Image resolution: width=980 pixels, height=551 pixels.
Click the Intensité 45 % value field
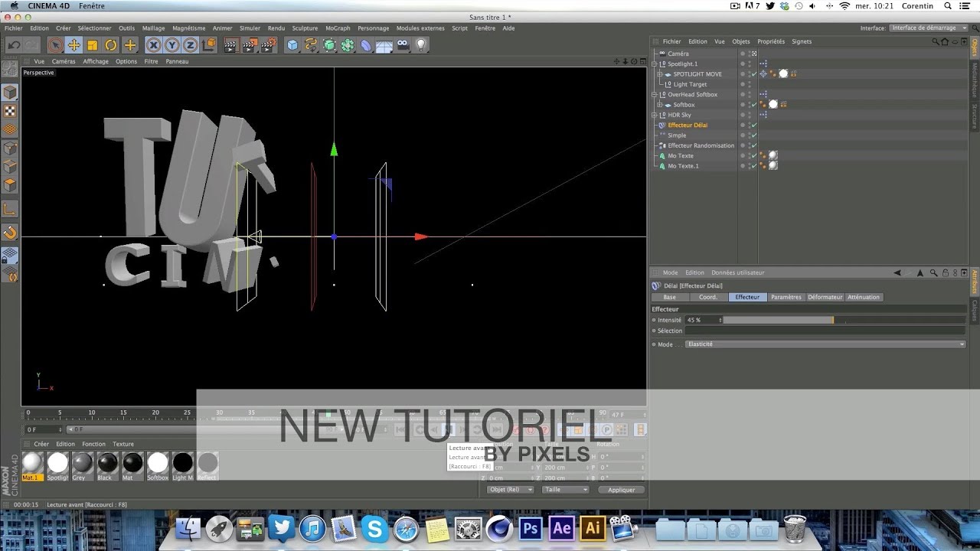click(703, 320)
